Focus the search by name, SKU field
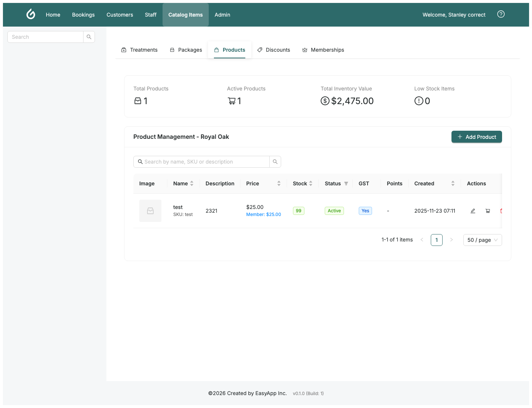The height and width of the screenshot is (408, 532). click(201, 162)
